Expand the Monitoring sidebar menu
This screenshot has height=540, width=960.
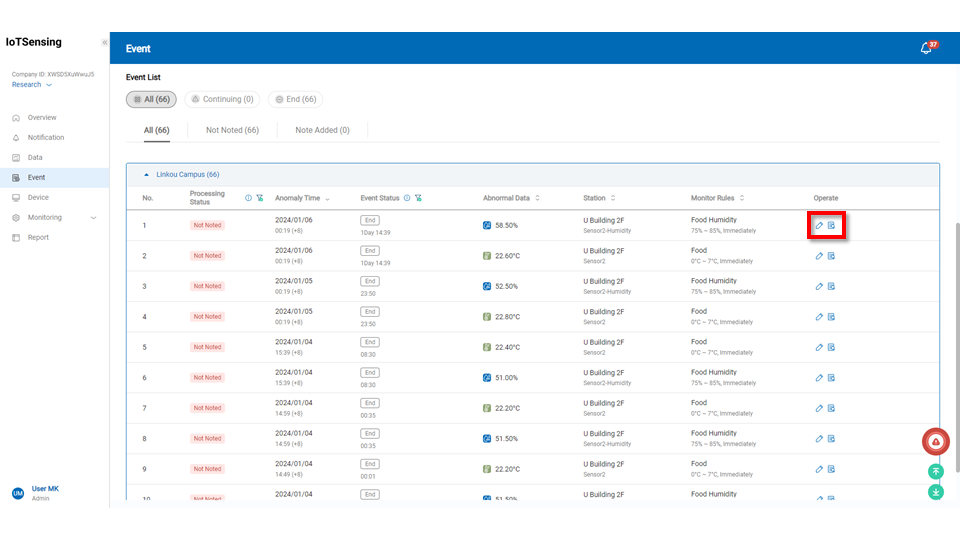(x=55, y=217)
